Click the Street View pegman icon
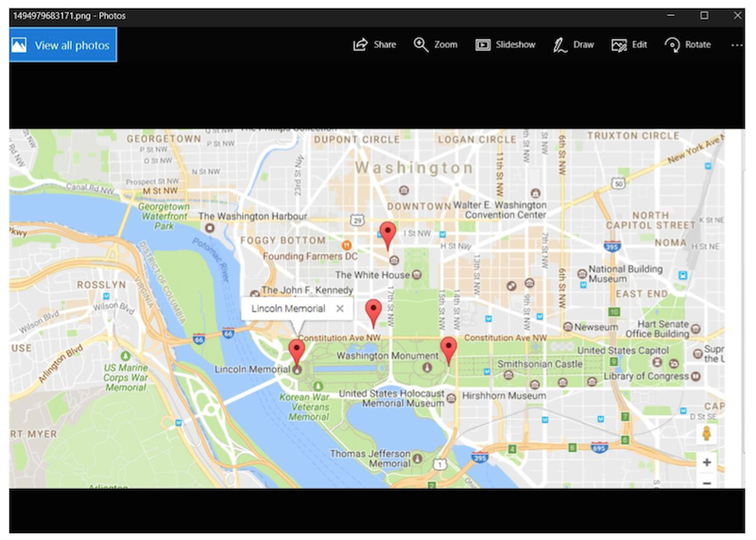The width and height of the screenshot is (756, 540). coord(706,433)
